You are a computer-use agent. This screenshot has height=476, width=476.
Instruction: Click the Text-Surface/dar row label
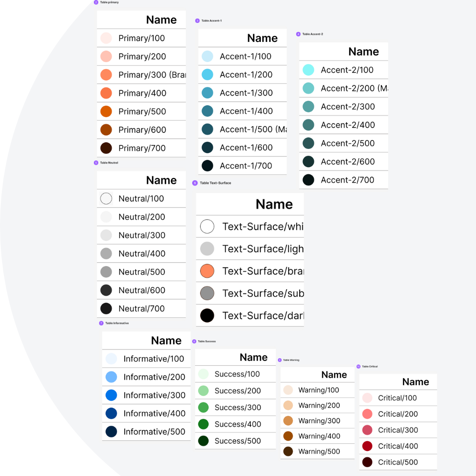point(263,316)
